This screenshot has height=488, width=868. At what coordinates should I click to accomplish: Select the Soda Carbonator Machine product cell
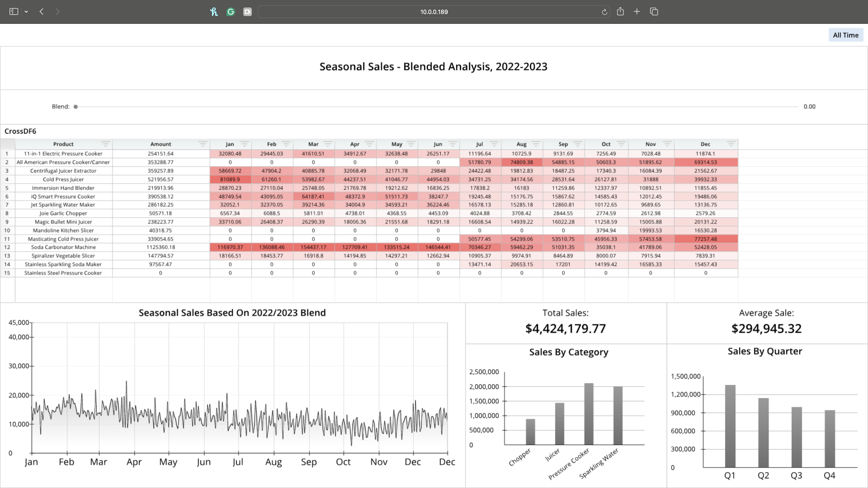coord(63,247)
